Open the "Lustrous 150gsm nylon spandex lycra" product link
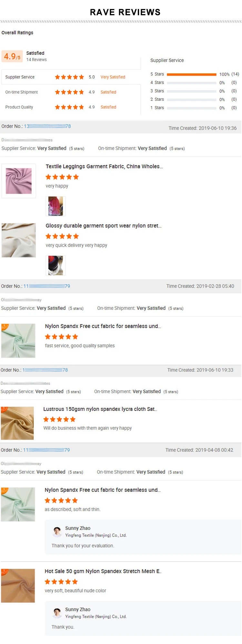This screenshot has height=644, width=242. (x=100, y=409)
